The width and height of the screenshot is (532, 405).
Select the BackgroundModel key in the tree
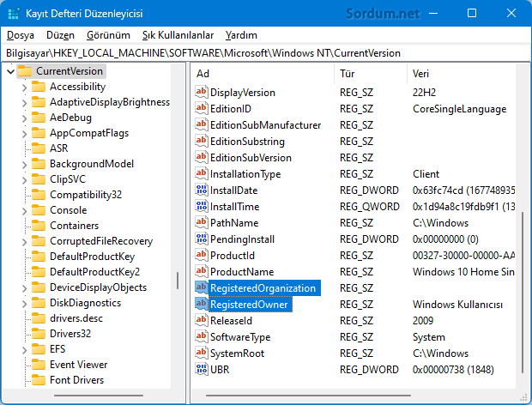coord(91,164)
